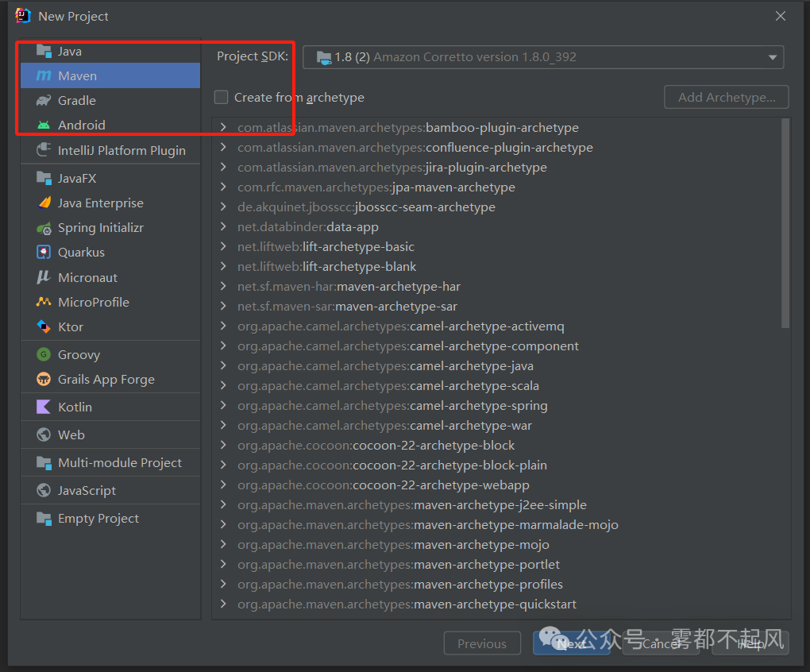Open the Ktor project generator

pos(71,326)
